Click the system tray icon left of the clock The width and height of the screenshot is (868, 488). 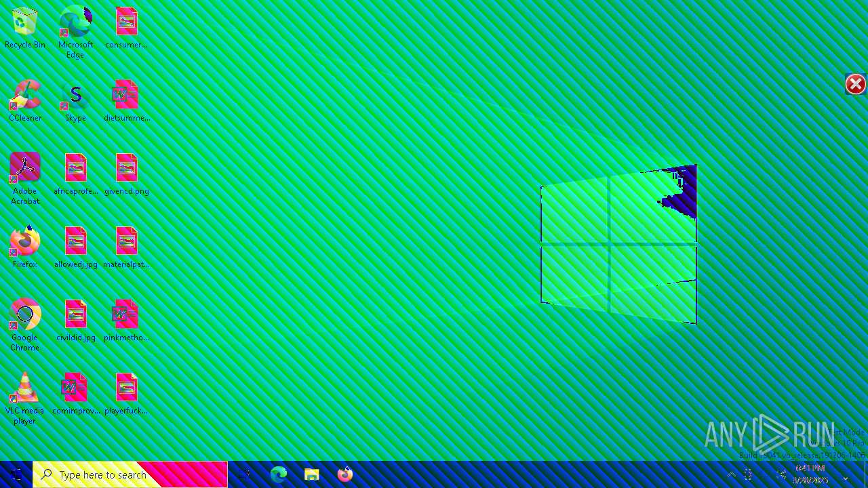tap(781, 474)
